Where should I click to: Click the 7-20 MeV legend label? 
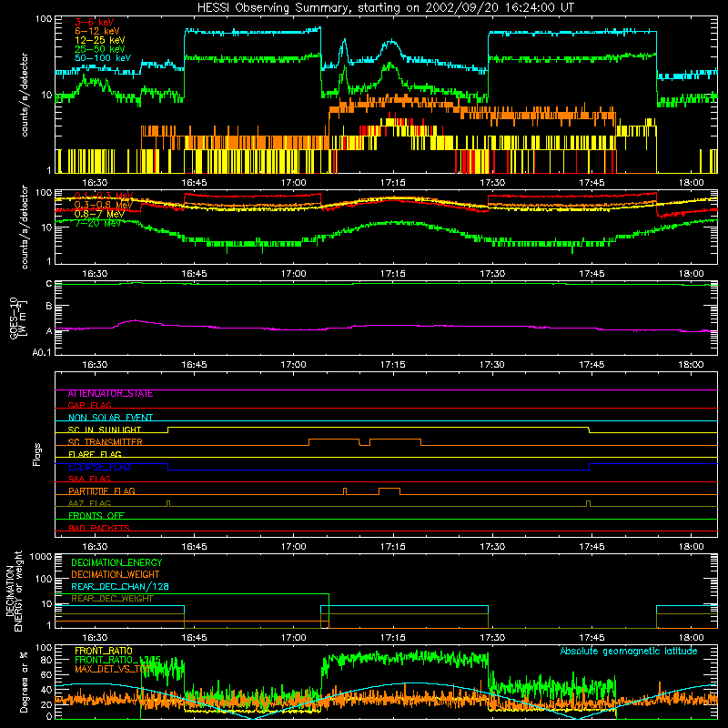(98, 223)
